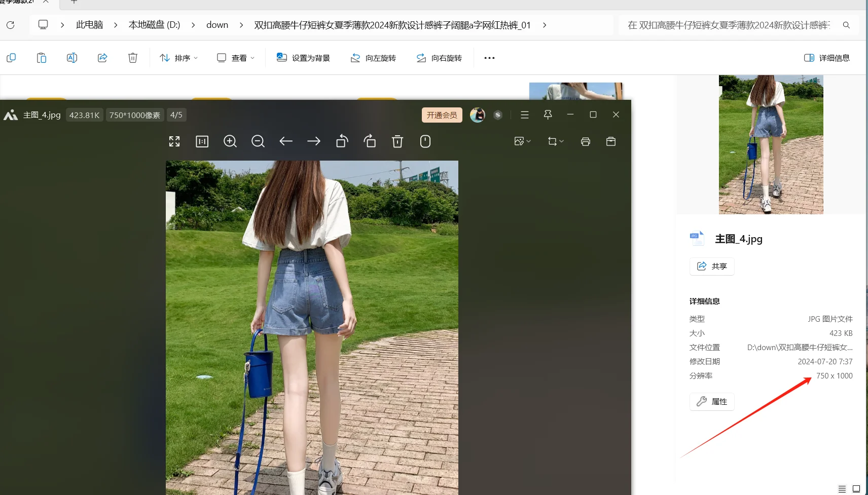Open the 查看 view dropdown
Screen dimensions: 868x495
(x=235, y=57)
